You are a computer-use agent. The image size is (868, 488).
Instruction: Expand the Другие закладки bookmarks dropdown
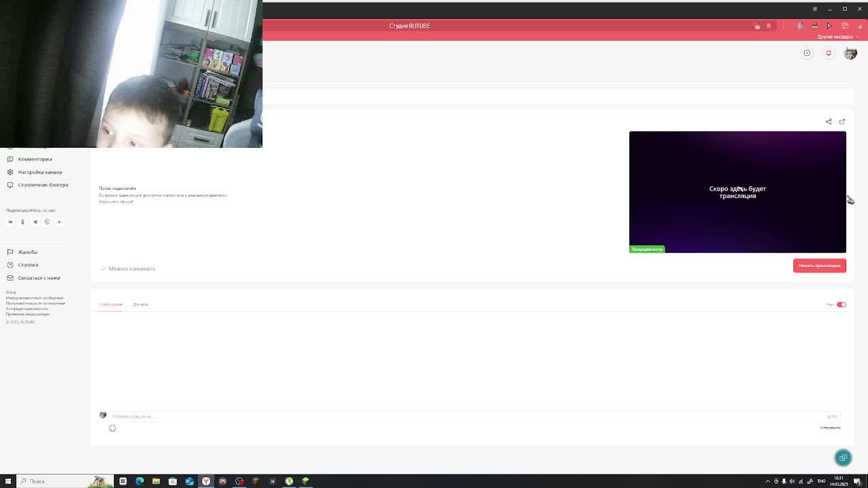pos(837,37)
